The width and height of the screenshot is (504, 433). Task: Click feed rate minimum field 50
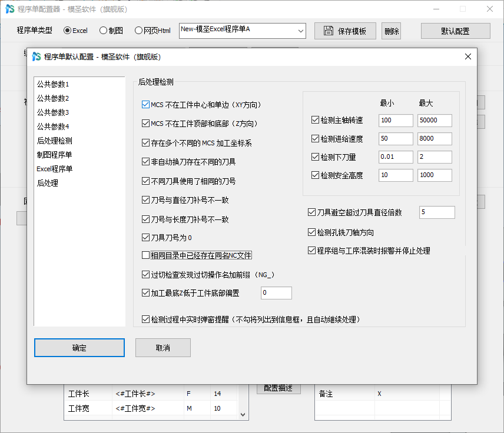[x=396, y=139]
